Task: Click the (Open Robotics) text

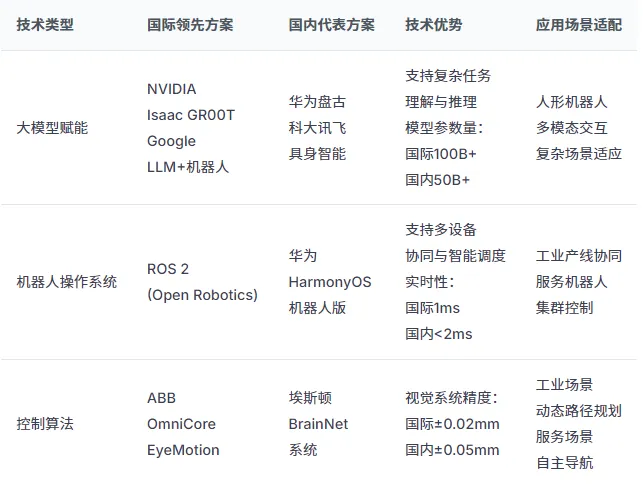Action: pyautogui.click(x=202, y=295)
